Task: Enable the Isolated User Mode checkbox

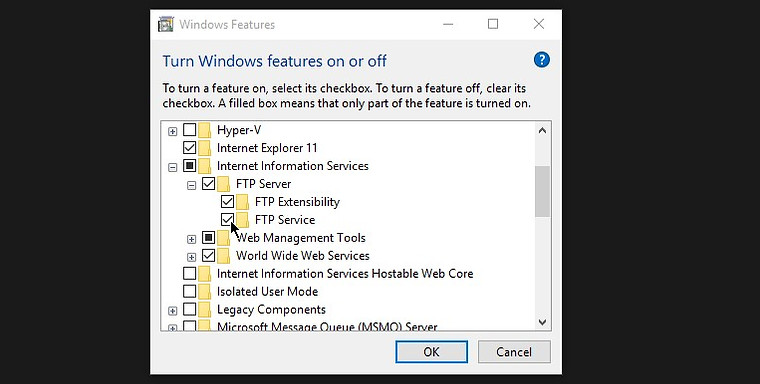Action: point(190,291)
